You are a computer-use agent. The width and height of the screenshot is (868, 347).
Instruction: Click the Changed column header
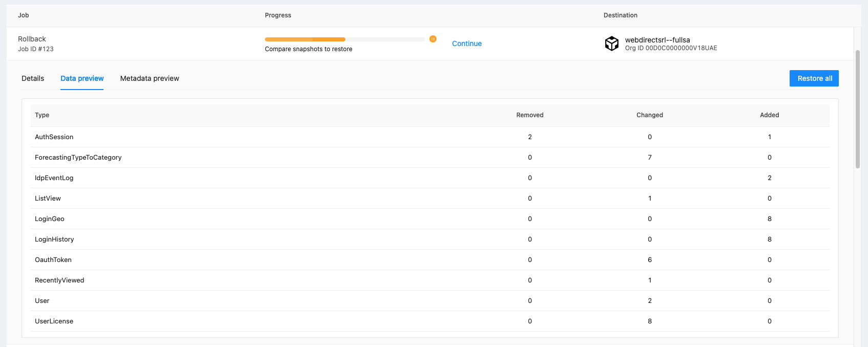pos(649,115)
